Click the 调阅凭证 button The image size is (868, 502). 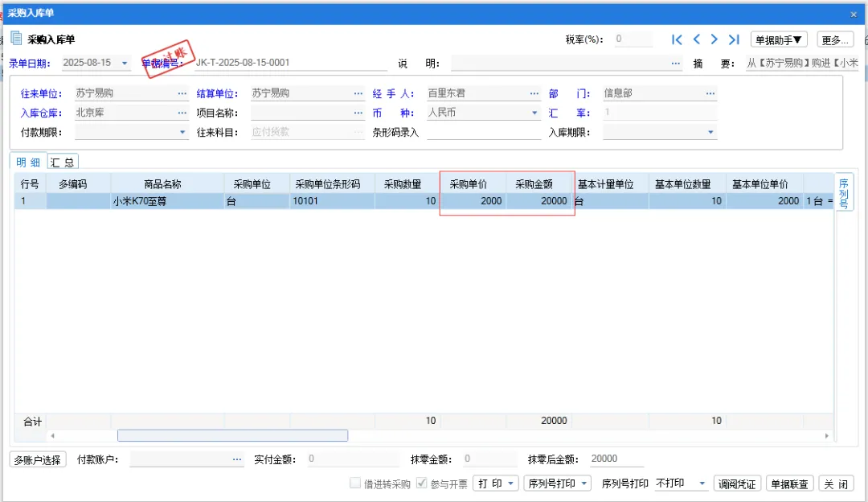737,483
